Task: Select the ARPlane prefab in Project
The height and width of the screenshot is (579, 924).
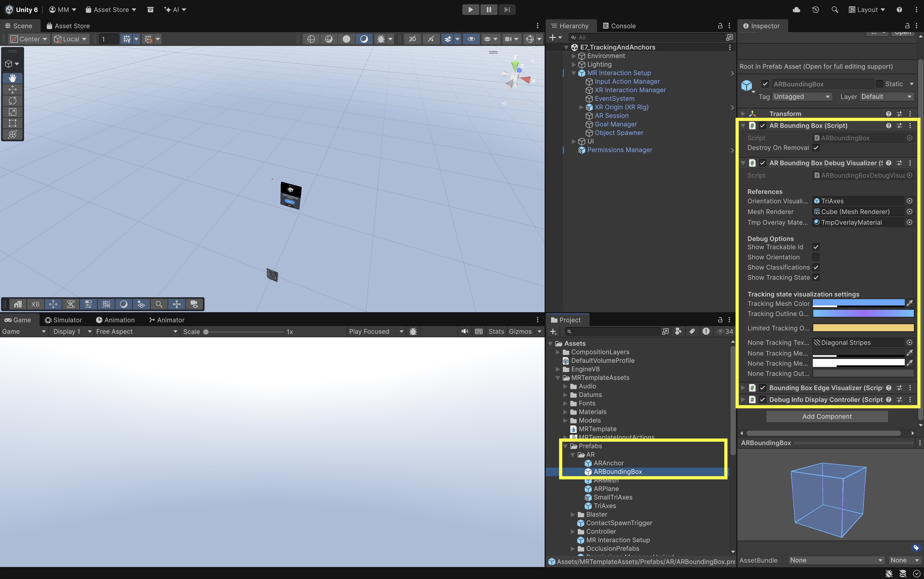Action: coord(606,489)
